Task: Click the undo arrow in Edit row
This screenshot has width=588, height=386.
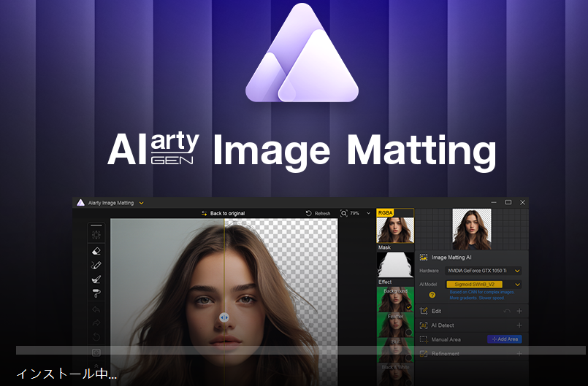Action: [x=507, y=311]
